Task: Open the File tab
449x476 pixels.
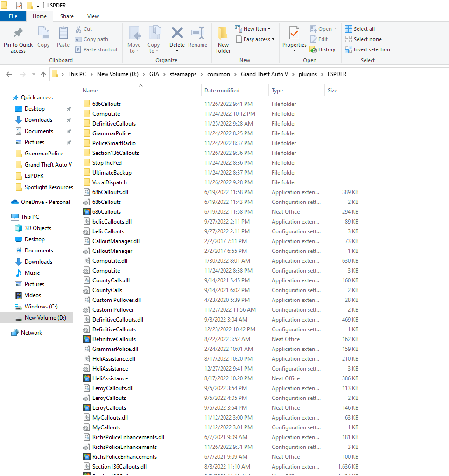Action: click(x=13, y=16)
